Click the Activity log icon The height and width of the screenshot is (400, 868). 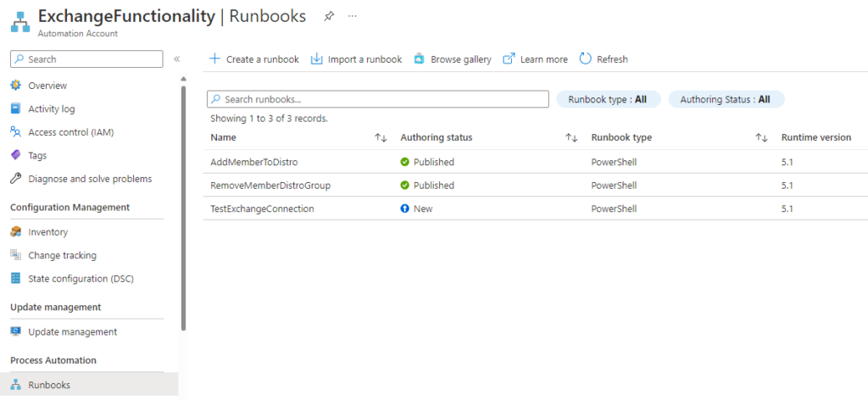pos(16,108)
